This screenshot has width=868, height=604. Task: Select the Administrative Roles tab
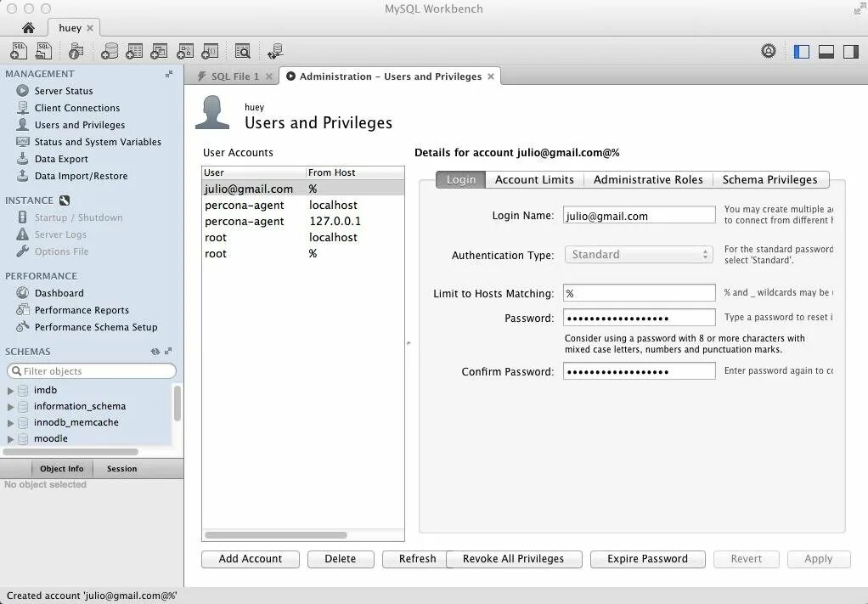648,179
